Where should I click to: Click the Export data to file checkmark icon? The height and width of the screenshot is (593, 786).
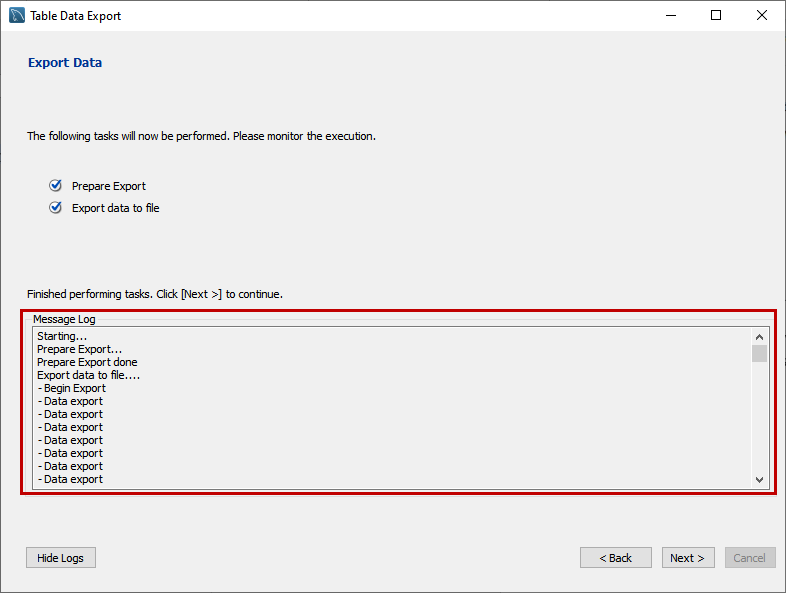56,208
